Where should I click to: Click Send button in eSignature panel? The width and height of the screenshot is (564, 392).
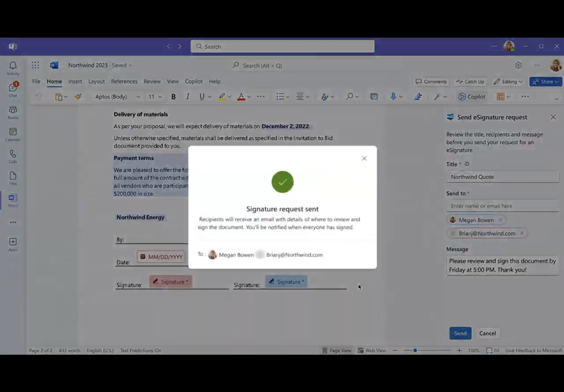tap(460, 333)
